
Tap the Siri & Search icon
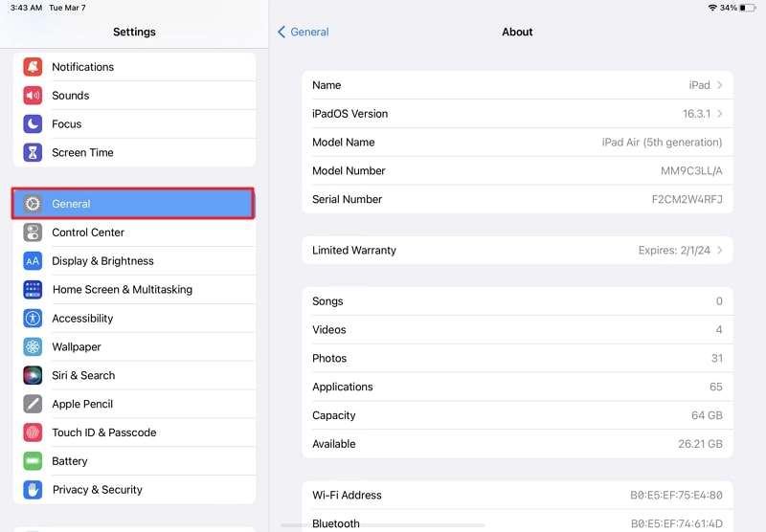coord(34,376)
